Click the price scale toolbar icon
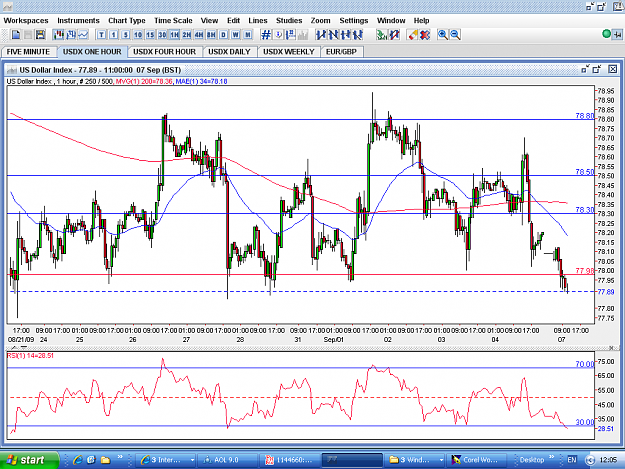 click(x=291, y=35)
